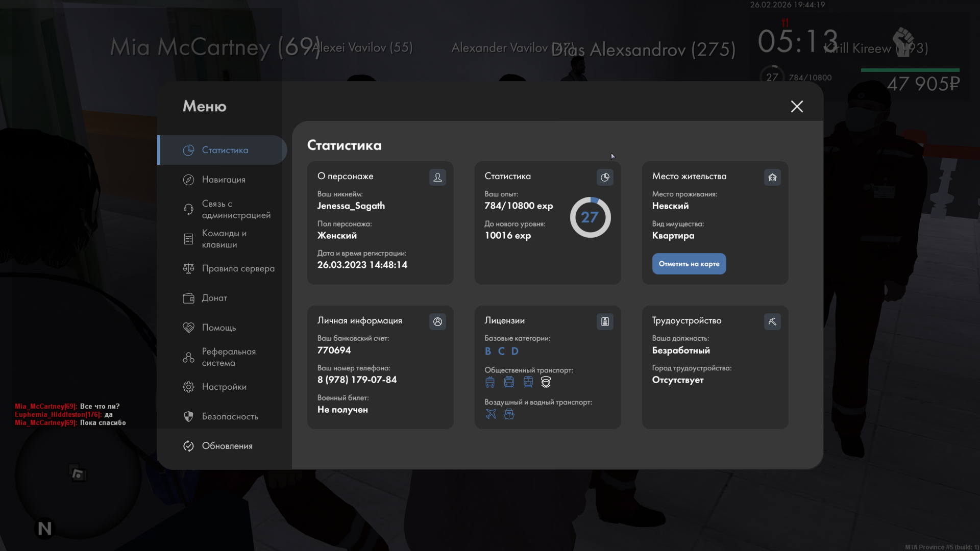Click the profile icon in Личная информация card
The height and width of the screenshot is (551, 980).
pyautogui.click(x=437, y=321)
